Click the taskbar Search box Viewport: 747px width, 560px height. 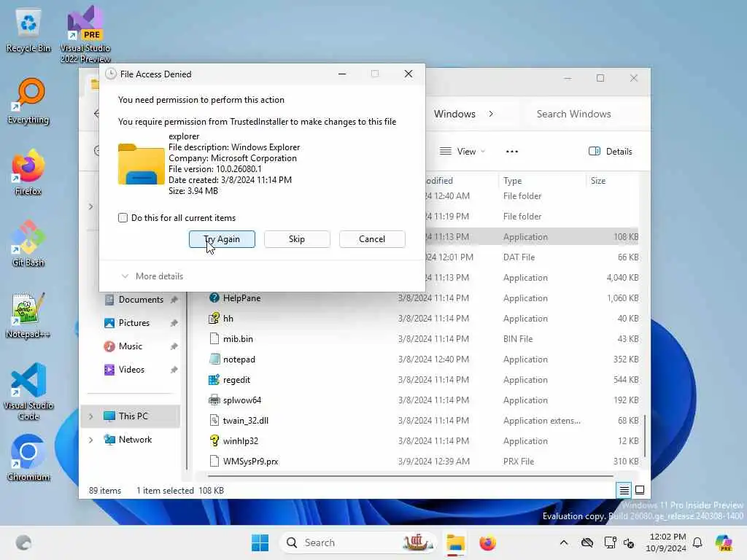[x=359, y=542]
